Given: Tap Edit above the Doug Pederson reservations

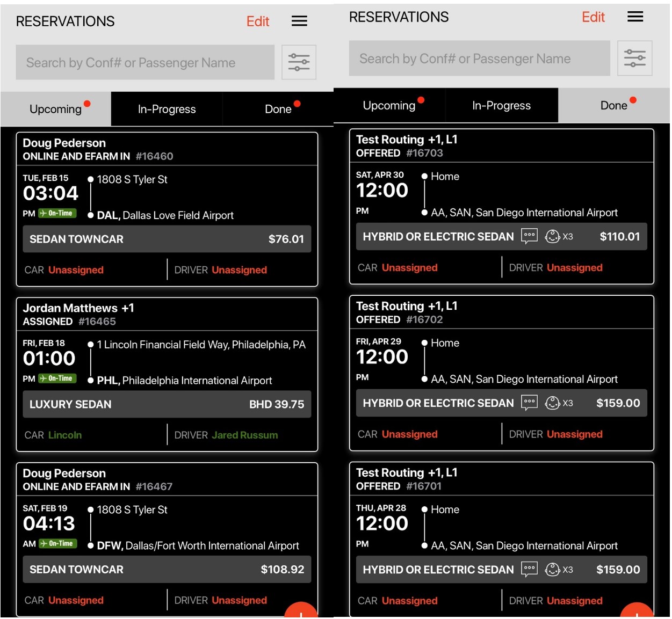Looking at the screenshot, I should [x=257, y=21].
